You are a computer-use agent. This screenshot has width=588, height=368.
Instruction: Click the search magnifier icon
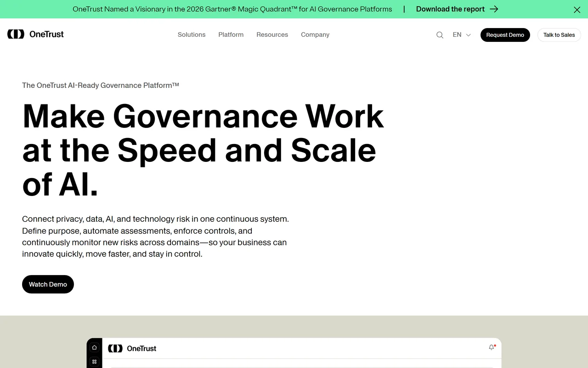pos(440,35)
